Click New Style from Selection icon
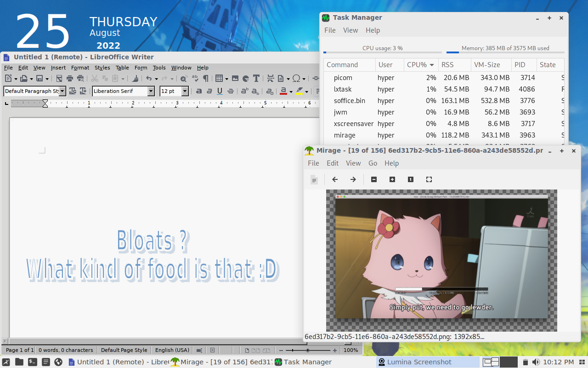 coord(83,91)
